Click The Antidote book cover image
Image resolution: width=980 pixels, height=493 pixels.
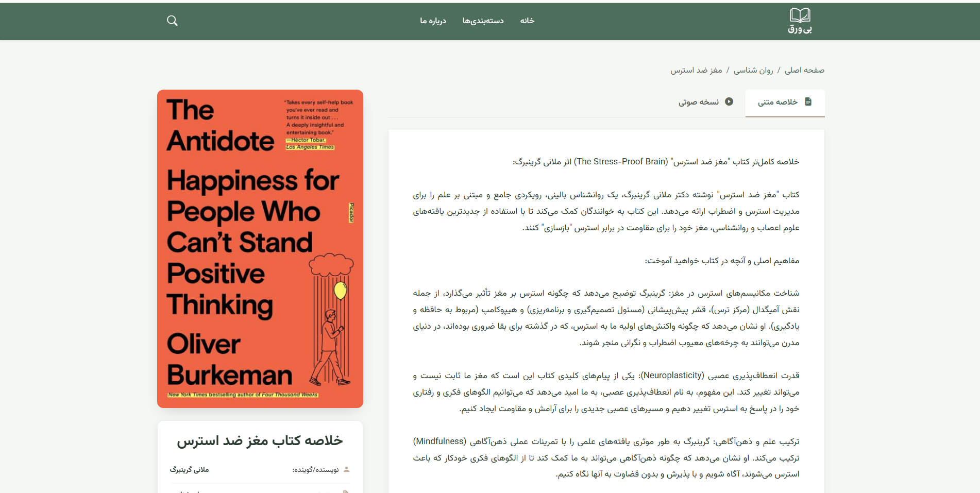click(260, 248)
